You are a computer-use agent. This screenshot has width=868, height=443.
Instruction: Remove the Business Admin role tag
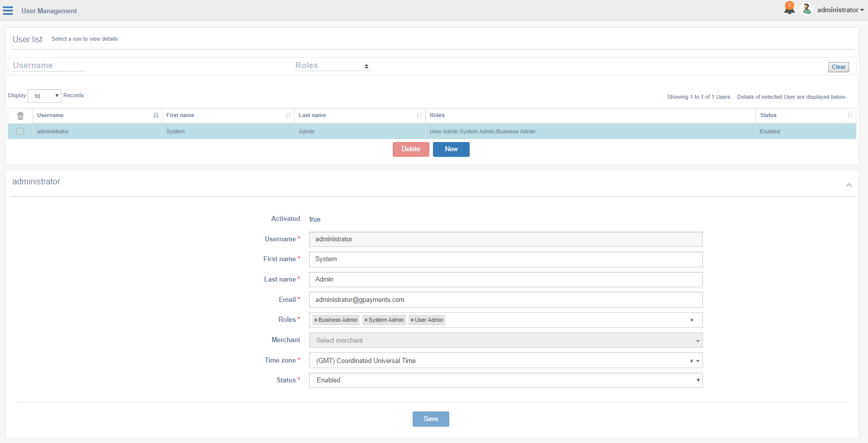[316, 320]
